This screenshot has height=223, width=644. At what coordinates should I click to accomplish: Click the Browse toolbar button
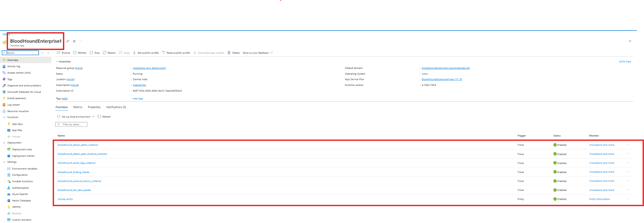point(64,53)
